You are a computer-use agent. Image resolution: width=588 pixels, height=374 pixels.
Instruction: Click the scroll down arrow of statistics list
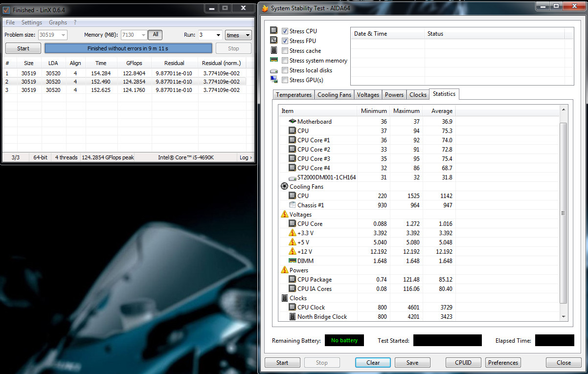pyautogui.click(x=563, y=317)
